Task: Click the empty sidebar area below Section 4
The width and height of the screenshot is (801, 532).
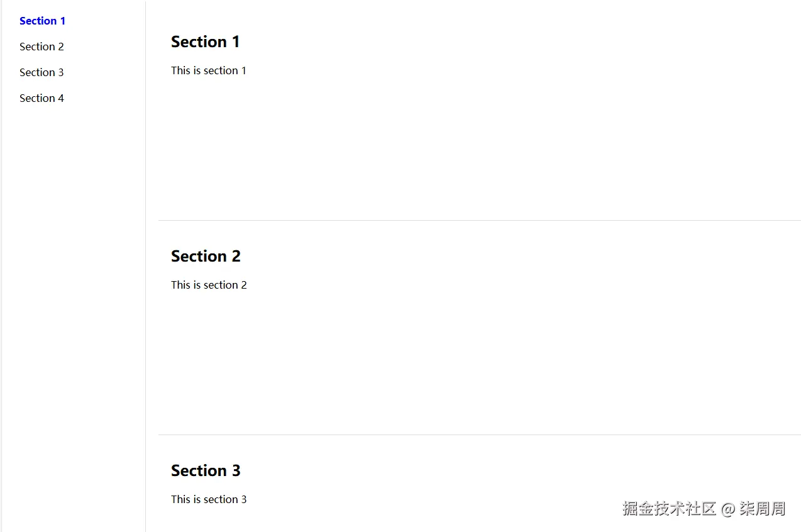Action: tap(72, 283)
